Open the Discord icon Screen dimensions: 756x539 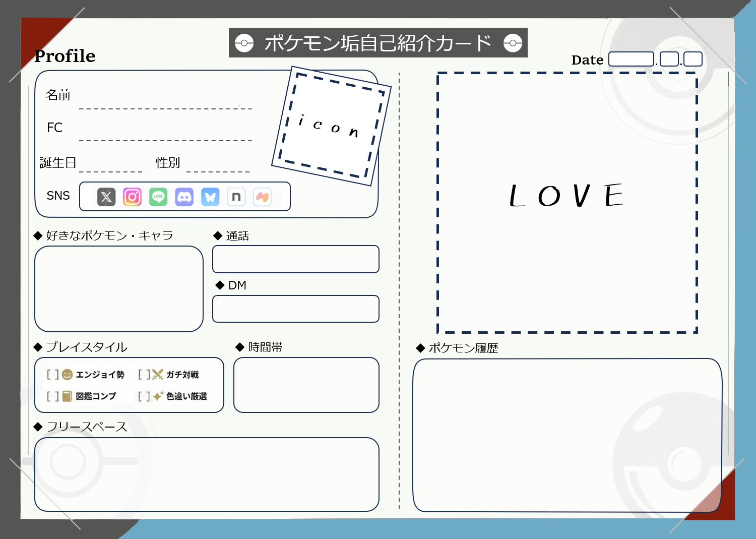(184, 197)
